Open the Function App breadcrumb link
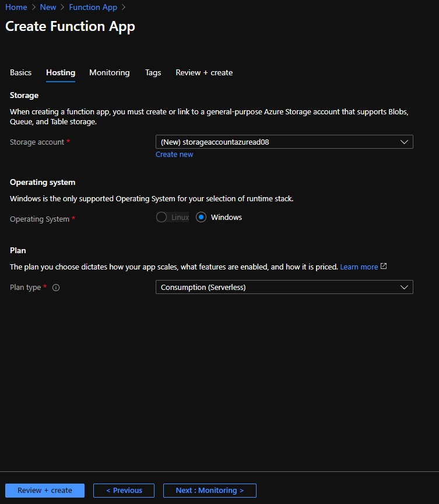 click(x=93, y=7)
